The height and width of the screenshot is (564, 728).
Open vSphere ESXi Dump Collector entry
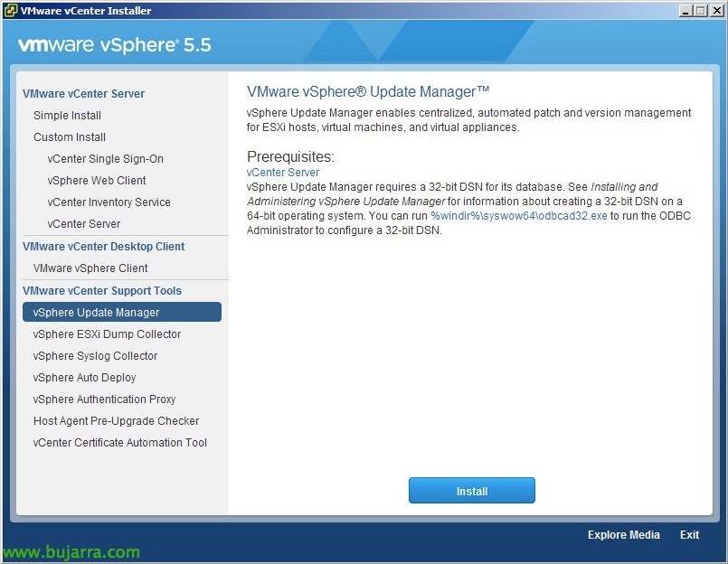point(107,334)
